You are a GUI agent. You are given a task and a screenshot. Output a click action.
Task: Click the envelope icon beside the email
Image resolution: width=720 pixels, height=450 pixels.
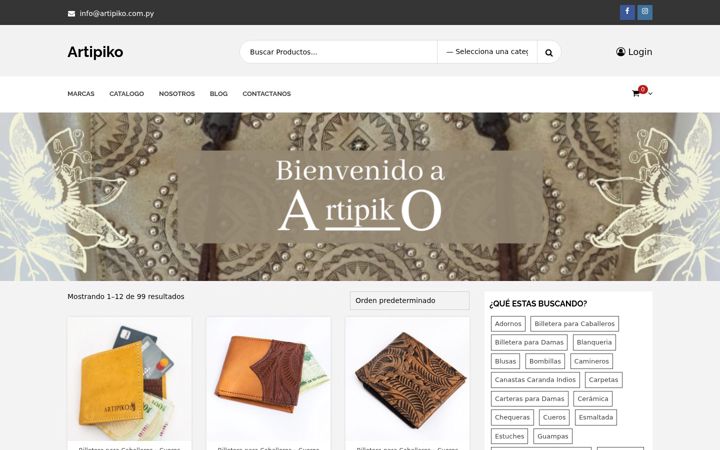pos(72,14)
